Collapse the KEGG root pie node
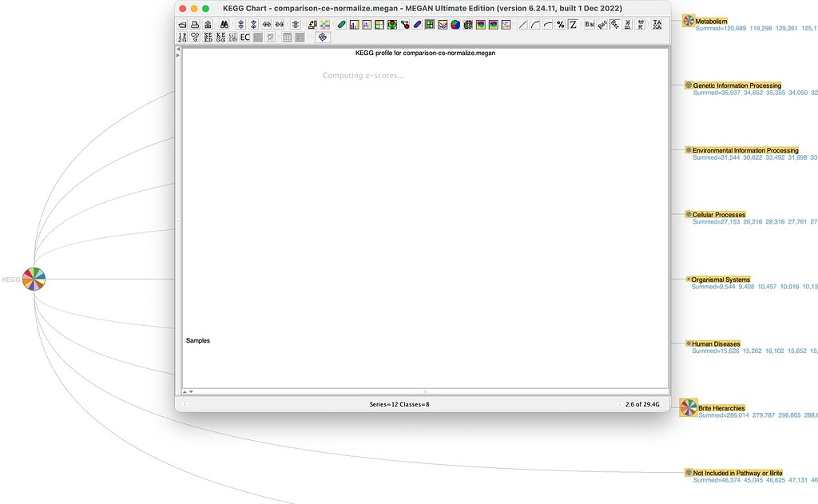Viewport: 818px width, 504px height. (34, 279)
